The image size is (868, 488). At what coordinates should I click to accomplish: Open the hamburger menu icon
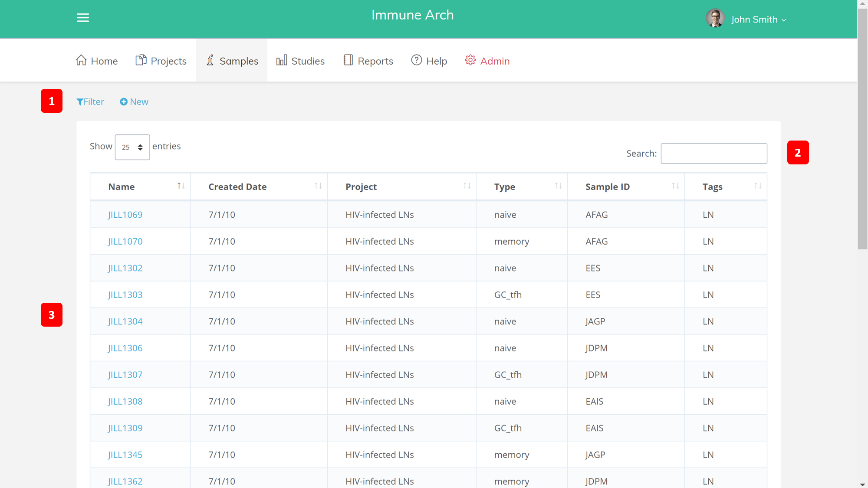click(x=83, y=18)
